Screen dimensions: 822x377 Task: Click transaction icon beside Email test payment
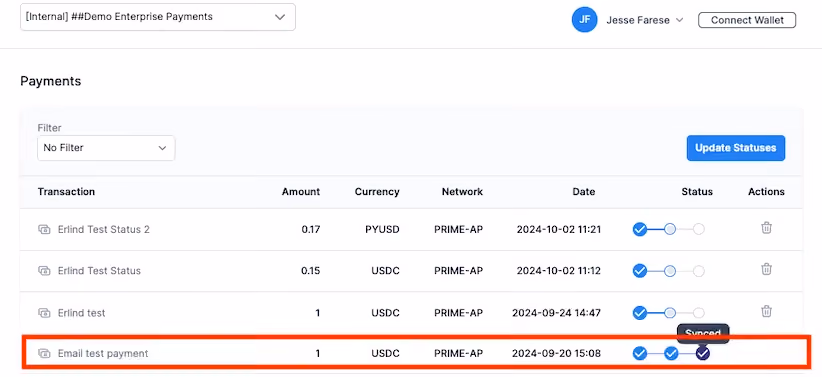[44, 353]
